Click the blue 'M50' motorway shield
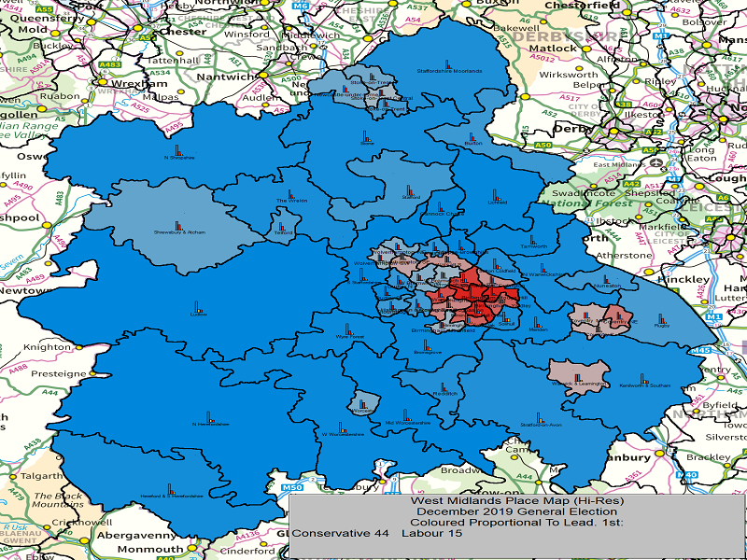The image size is (747, 560). (x=291, y=488)
